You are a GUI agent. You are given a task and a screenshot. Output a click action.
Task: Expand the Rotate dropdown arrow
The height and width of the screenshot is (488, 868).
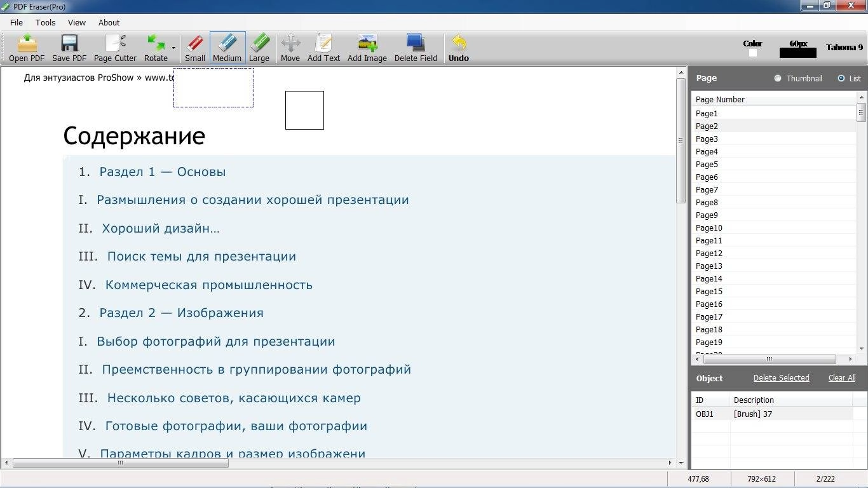[173, 48]
